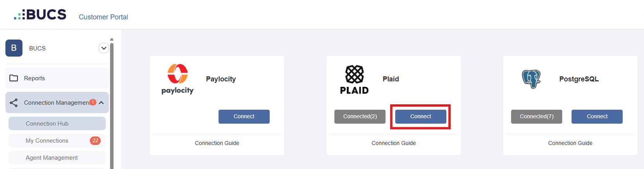
Task: Click the BUCS logo in the header
Action: pos(40,15)
